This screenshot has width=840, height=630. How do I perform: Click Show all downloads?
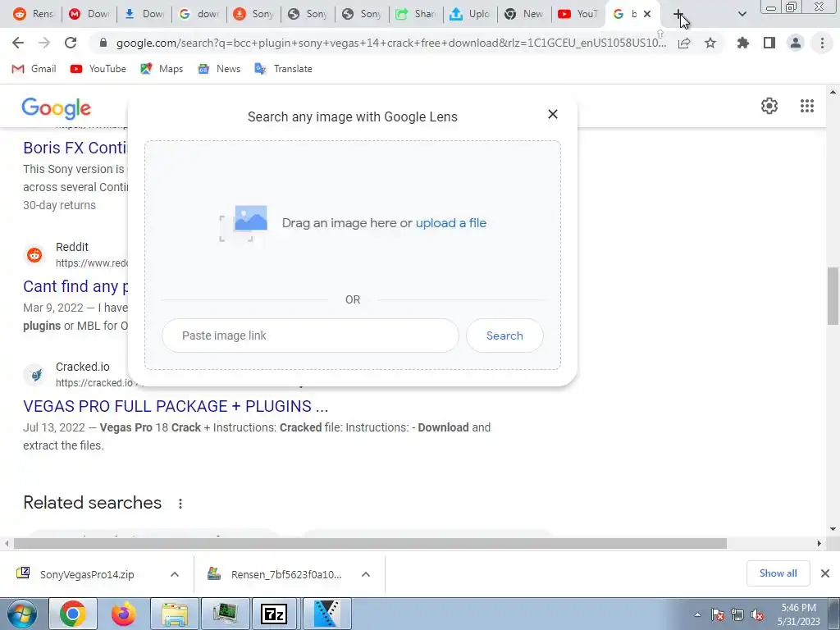(x=778, y=573)
